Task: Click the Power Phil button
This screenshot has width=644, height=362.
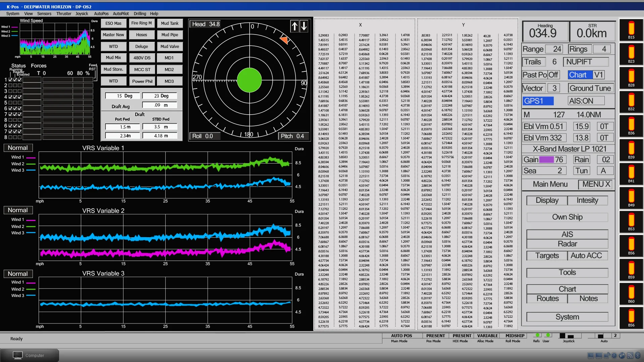Action: 142,81
